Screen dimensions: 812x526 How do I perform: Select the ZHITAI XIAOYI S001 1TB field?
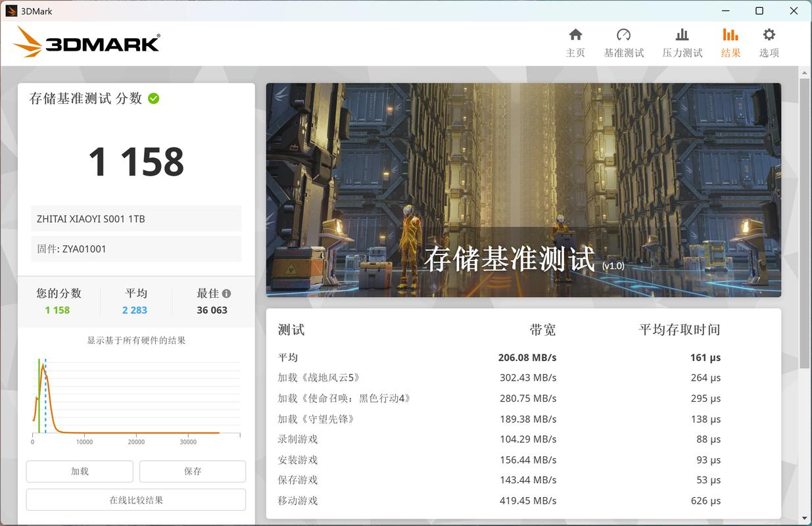(136, 218)
